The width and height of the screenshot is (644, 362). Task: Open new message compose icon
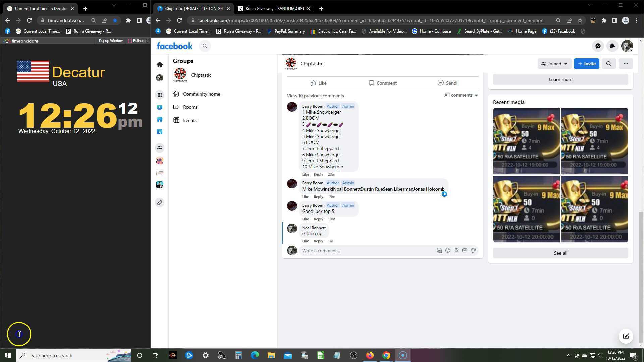(626, 336)
